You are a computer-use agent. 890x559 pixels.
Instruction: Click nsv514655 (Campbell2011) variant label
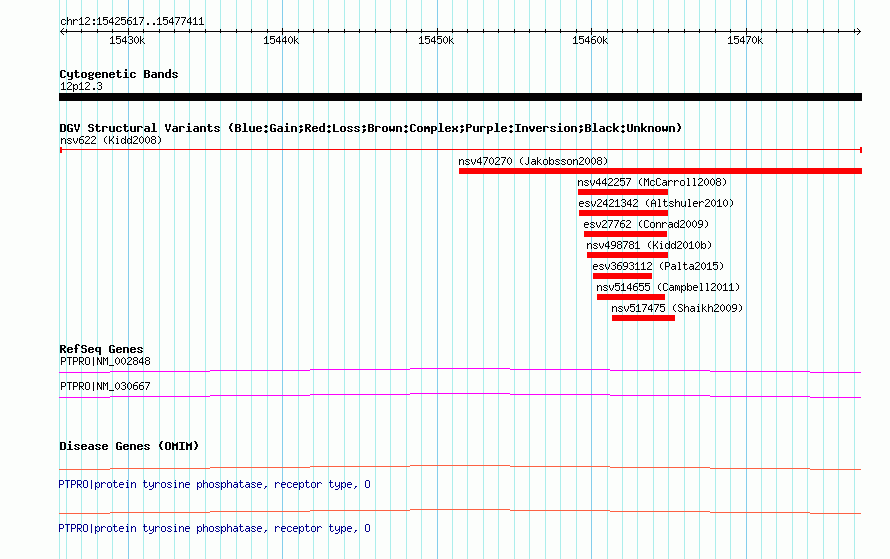click(x=668, y=287)
